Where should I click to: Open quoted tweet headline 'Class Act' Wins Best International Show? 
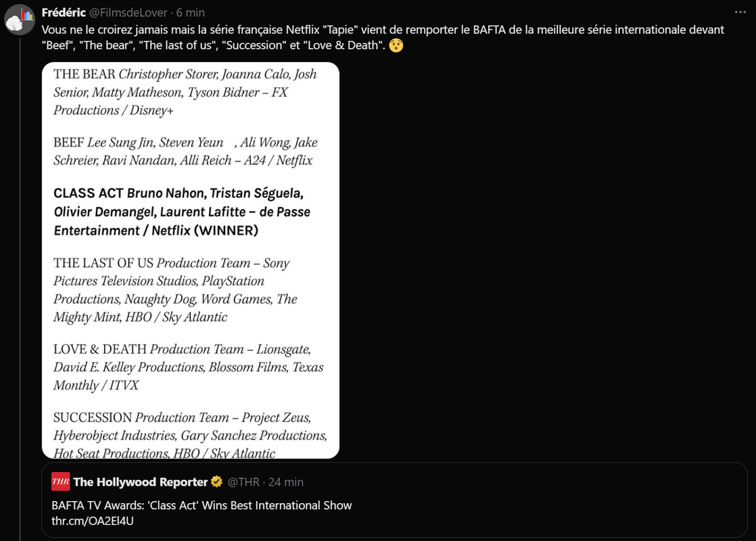[202, 505]
